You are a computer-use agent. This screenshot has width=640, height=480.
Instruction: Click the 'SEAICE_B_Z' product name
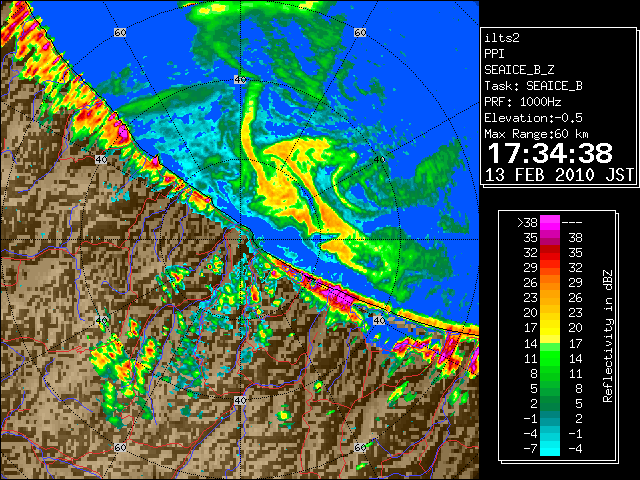519,70
